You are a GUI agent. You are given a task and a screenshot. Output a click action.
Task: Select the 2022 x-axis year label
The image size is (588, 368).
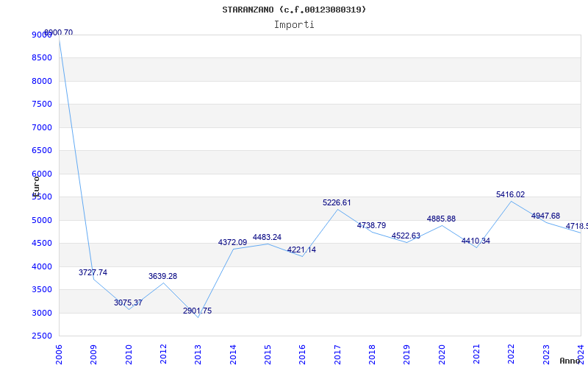(511, 354)
